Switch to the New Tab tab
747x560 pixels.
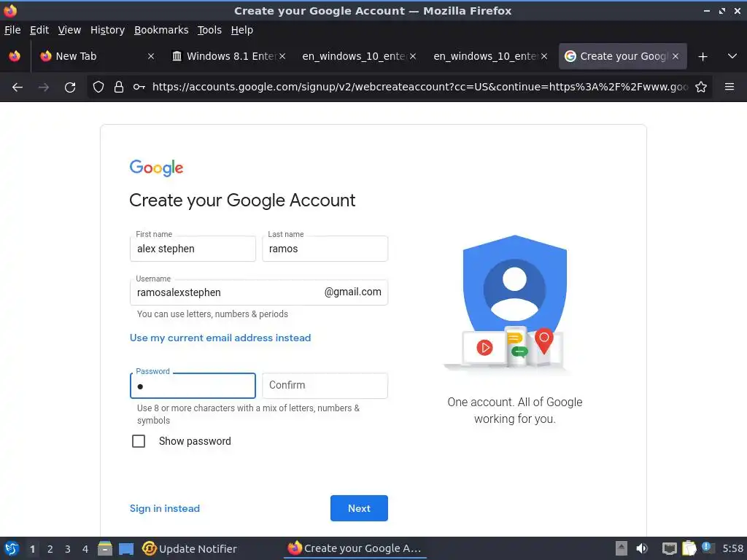[98, 56]
